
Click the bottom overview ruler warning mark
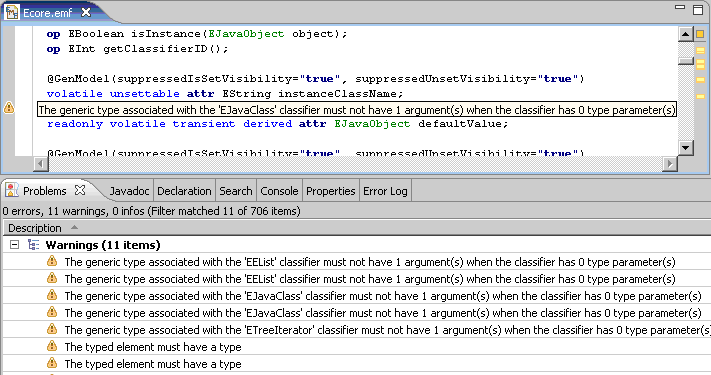click(x=701, y=97)
